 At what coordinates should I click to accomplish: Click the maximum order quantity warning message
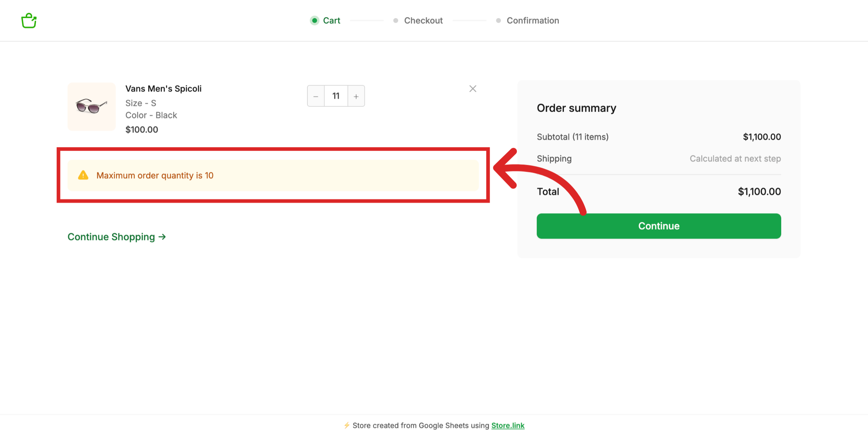click(155, 175)
